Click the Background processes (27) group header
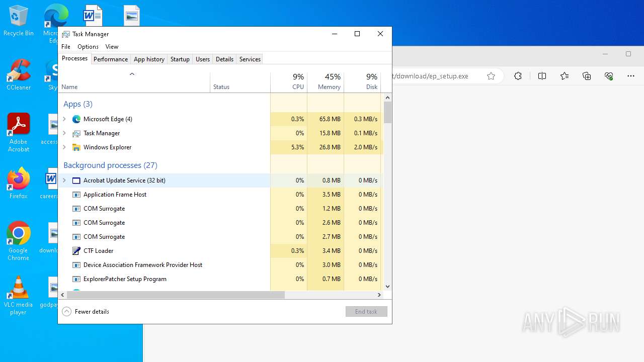The image size is (644, 362). (x=110, y=165)
